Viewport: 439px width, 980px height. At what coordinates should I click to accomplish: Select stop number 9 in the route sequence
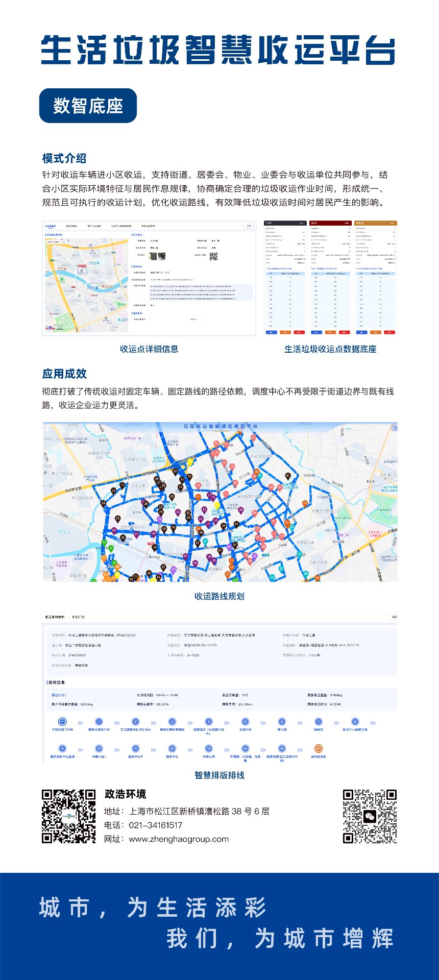tap(62, 749)
